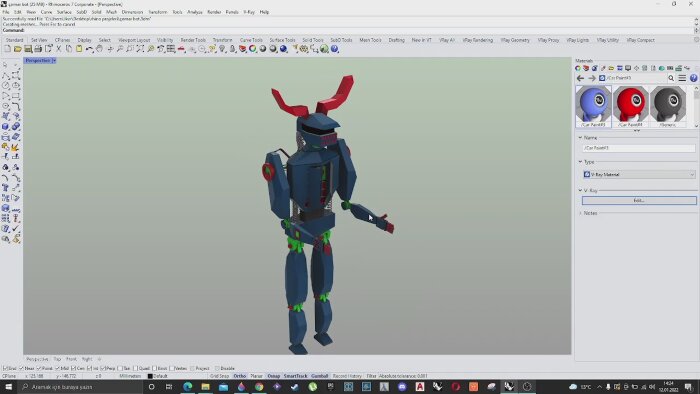
Task: Click the four-viewports layout icon
Action: 171,49
